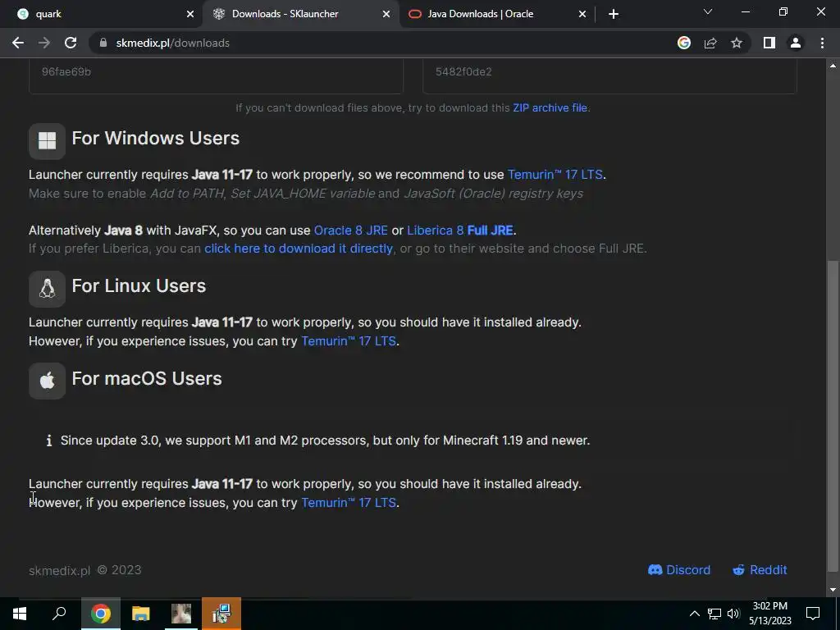
Task: Download the ZIP archive file link
Action: point(550,107)
